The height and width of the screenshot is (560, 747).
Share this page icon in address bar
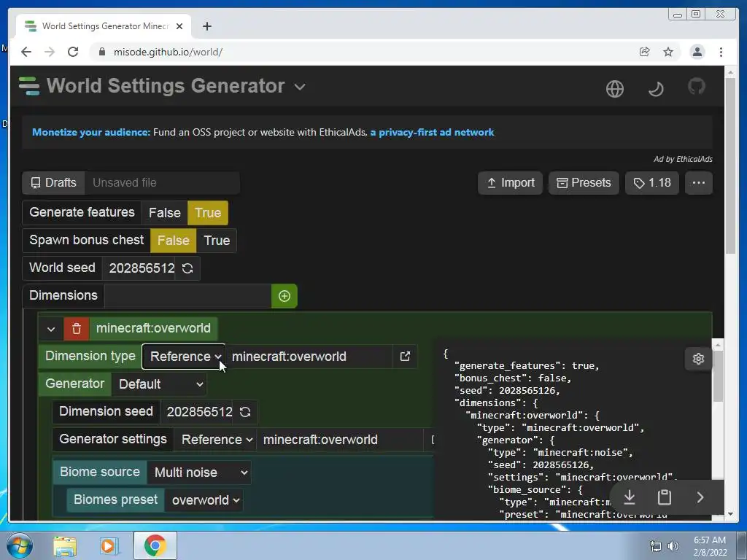[645, 52]
